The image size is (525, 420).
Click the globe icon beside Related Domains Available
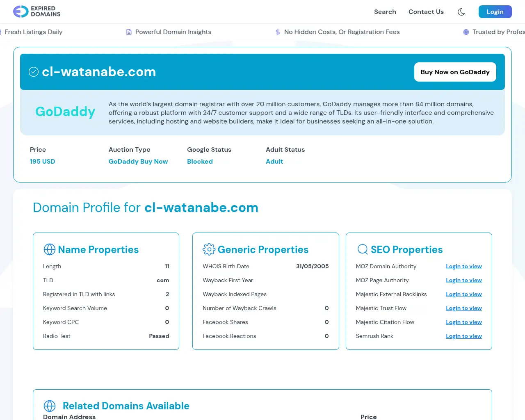pyautogui.click(x=50, y=406)
